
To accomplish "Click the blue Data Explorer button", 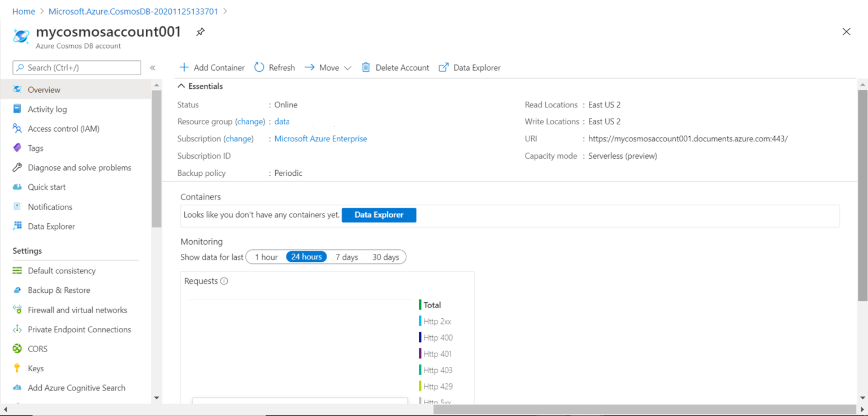I will pos(379,215).
